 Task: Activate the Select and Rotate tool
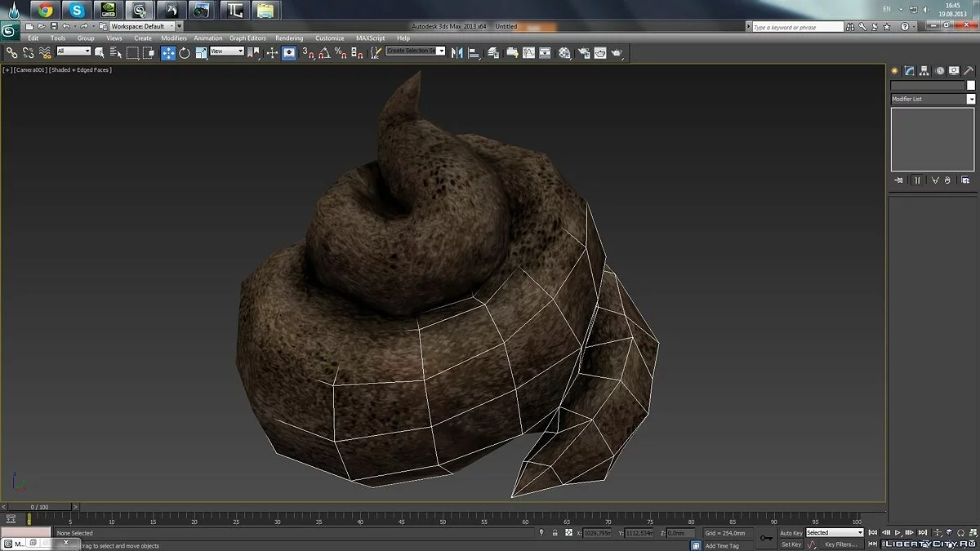coord(185,52)
